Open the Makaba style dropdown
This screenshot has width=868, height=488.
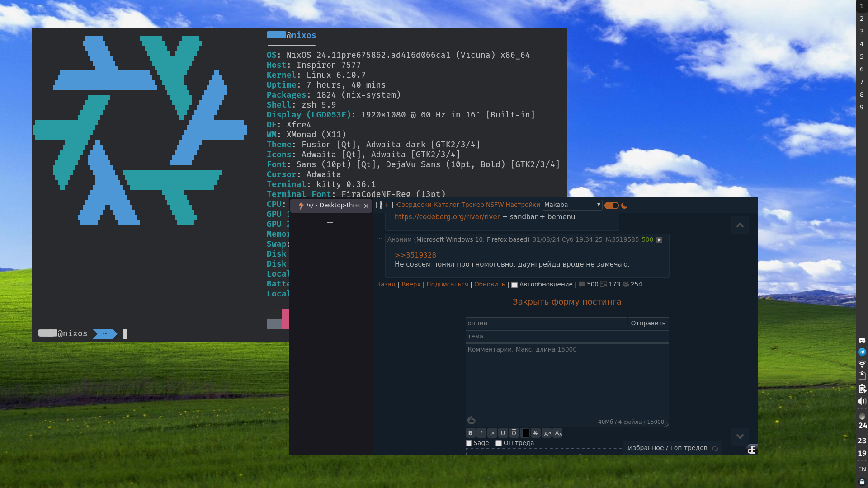(572, 205)
